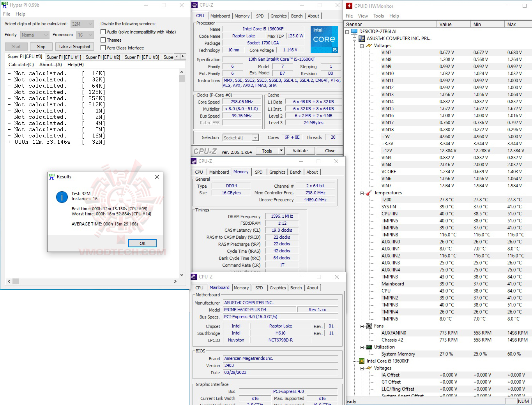Click Take a Snapshot button
This screenshot has width=532, height=405.
tap(74, 47)
